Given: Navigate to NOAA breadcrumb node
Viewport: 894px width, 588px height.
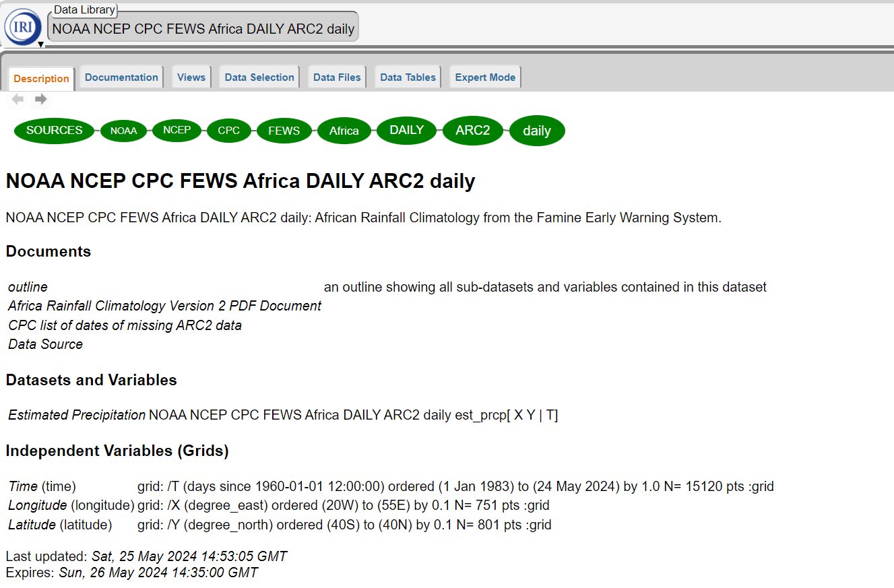Looking at the screenshot, I should [x=123, y=131].
